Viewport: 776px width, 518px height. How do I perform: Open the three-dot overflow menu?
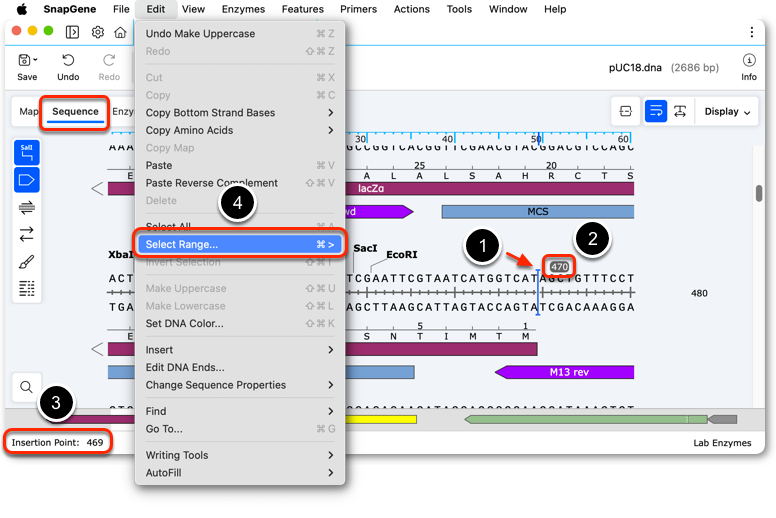tap(751, 32)
